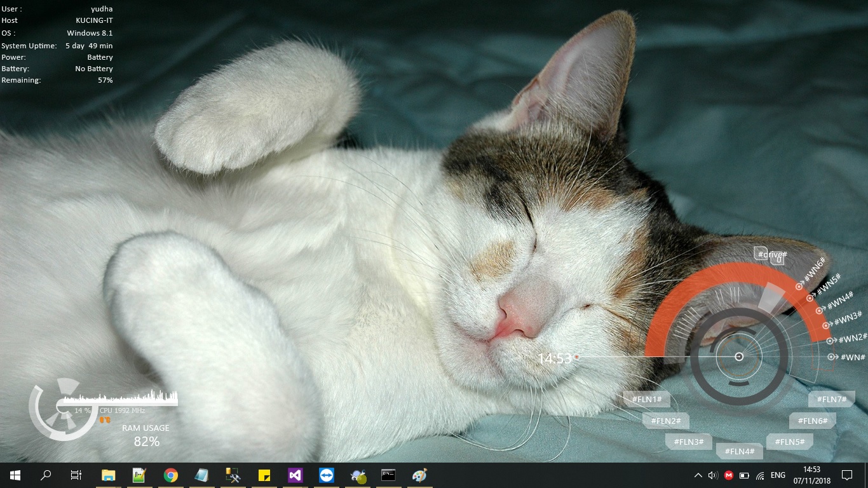868x488 pixels.
Task: Click the Wi-Fi icon in the system tray
Action: click(x=759, y=475)
